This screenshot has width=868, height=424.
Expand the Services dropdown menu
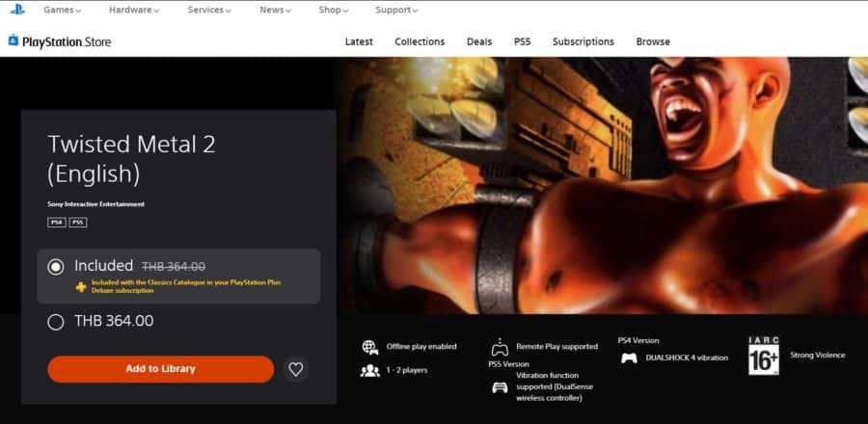[209, 10]
